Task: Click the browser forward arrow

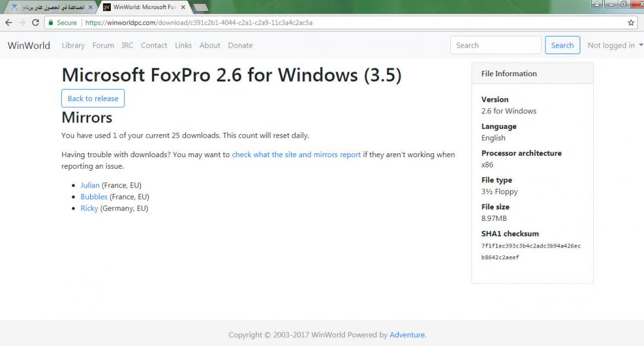Action: point(22,23)
